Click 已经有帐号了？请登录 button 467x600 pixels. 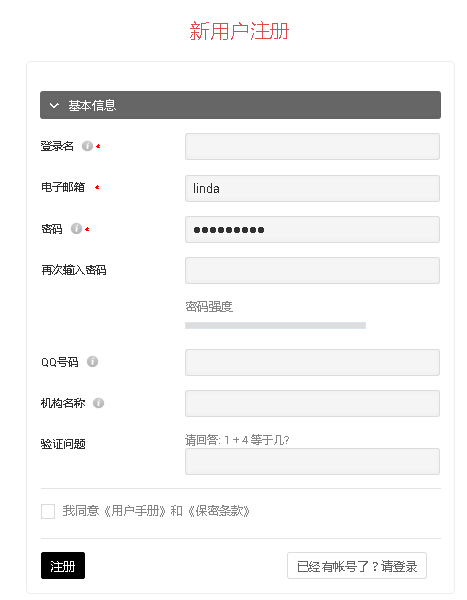pyautogui.click(x=357, y=566)
